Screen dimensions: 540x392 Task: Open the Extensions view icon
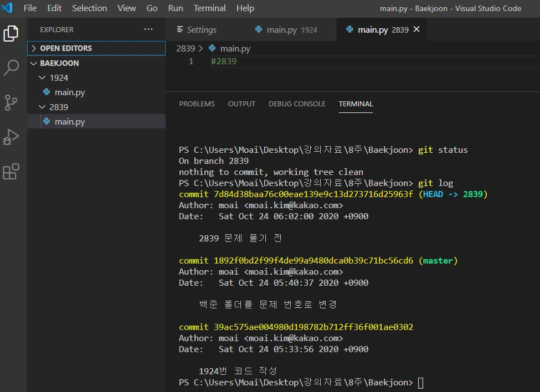(11, 171)
